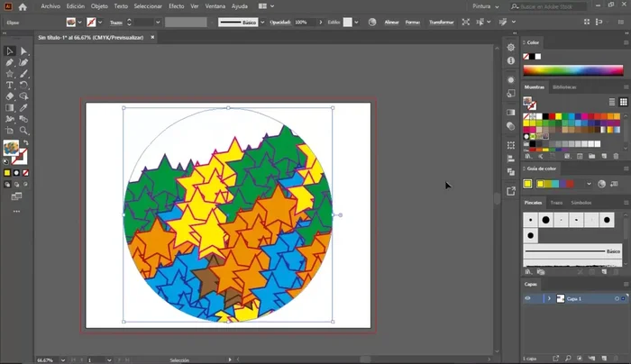Select the Zoom magnifier tool

click(x=23, y=129)
